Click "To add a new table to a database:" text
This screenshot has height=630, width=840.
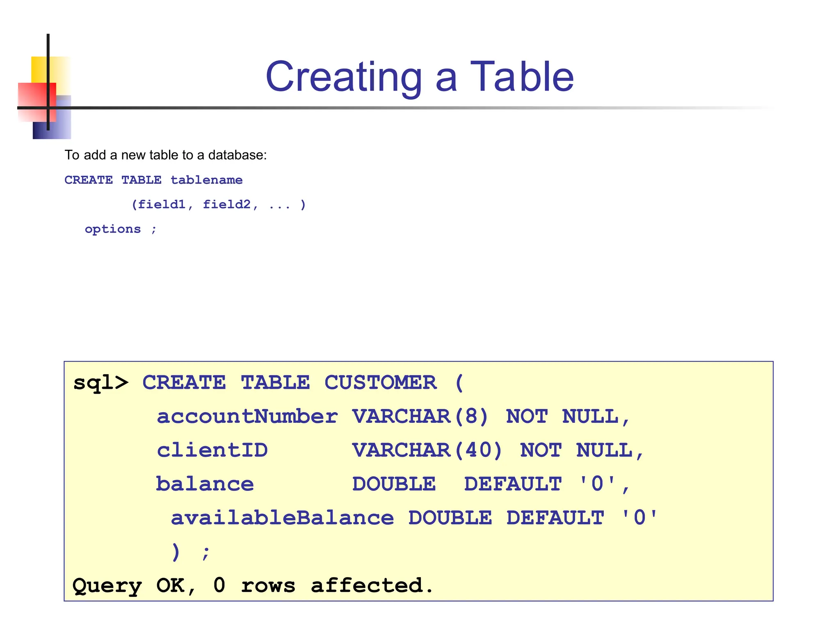166,155
